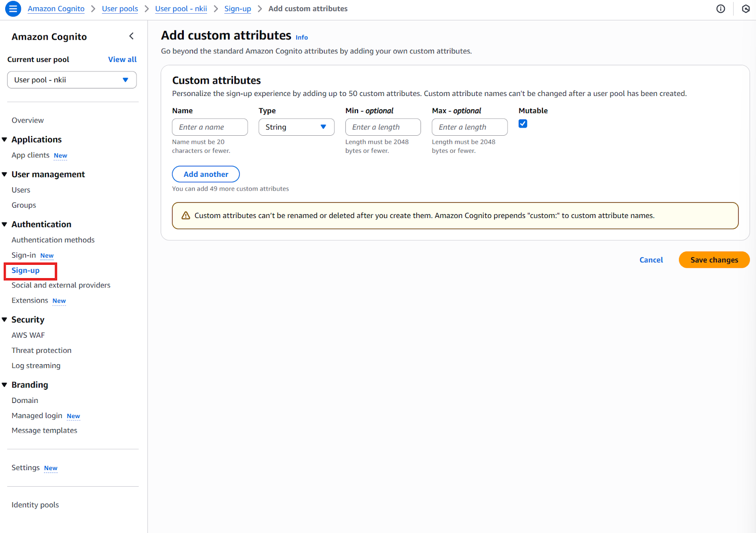This screenshot has height=533, width=756.
Task: Collapse the Amazon Cognito side panel
Action: 131,35
